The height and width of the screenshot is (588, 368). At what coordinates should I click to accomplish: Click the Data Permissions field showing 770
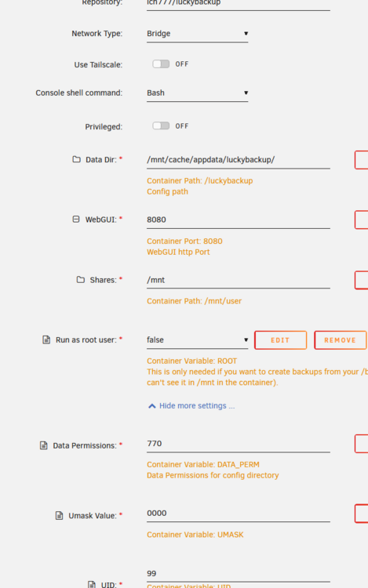coord(239,444)
